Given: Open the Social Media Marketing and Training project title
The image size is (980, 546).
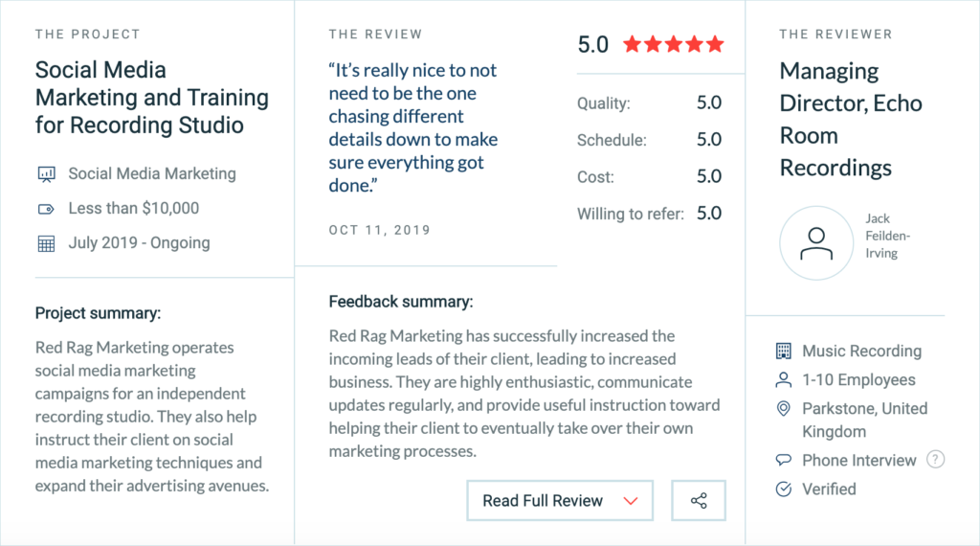Looking at the screenshot, I should [152, 98].
